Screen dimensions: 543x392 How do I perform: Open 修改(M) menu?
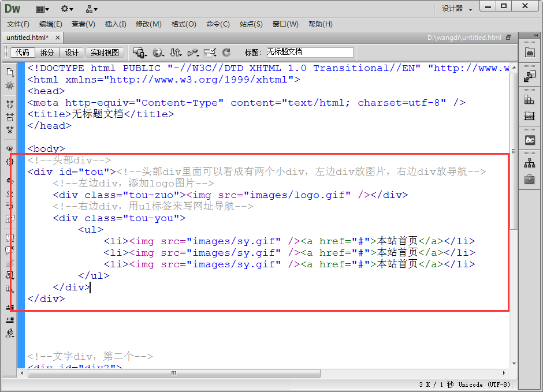point(148,24)
